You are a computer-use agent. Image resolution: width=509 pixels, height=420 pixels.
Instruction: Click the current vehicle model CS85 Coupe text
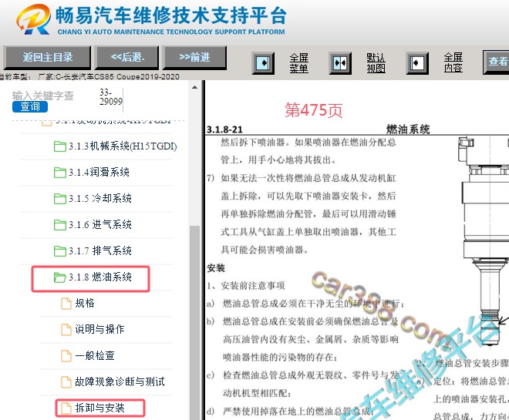coord(89,77)
